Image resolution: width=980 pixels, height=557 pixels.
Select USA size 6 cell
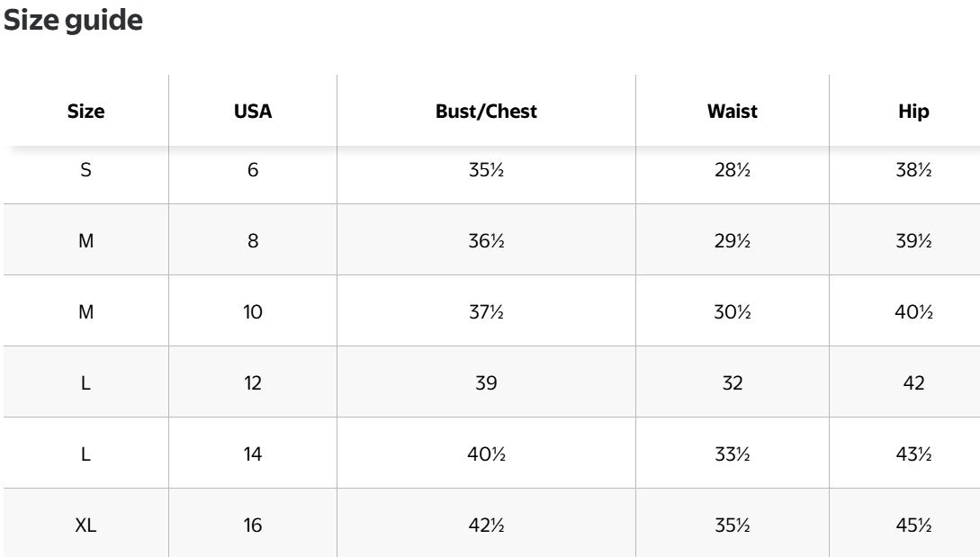253,170
